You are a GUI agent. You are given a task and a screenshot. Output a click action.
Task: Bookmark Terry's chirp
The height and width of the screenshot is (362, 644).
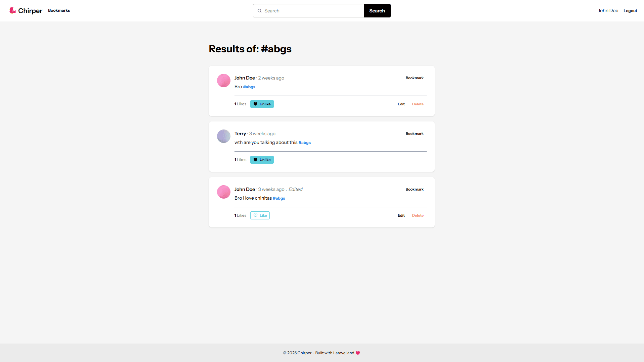point(414,134)
